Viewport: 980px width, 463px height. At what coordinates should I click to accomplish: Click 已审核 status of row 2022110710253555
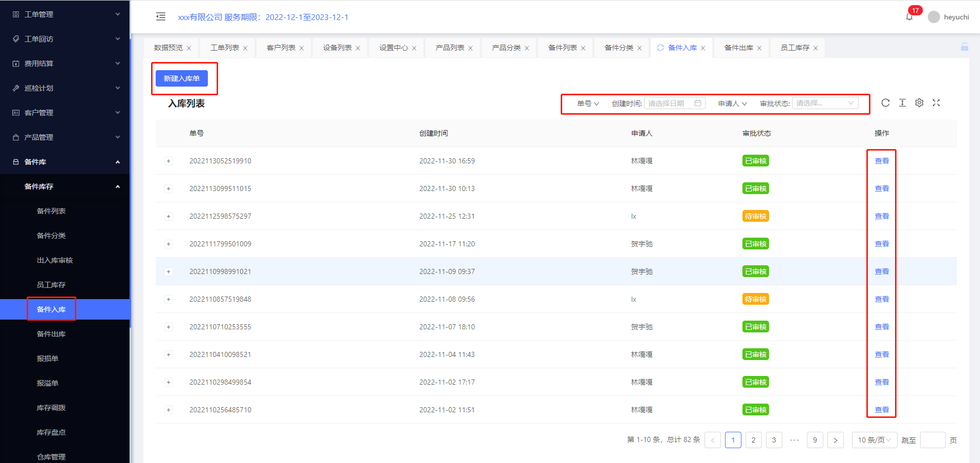[x=756, y=327]
